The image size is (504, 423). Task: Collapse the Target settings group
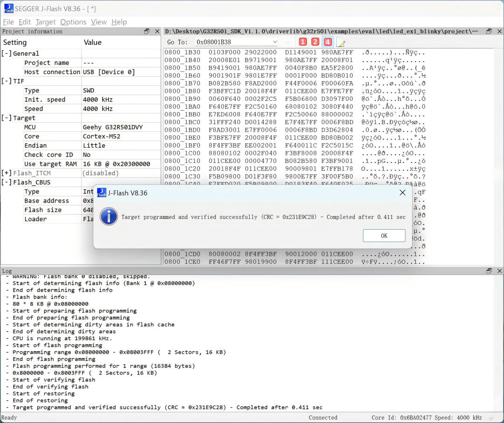point(7,118)
